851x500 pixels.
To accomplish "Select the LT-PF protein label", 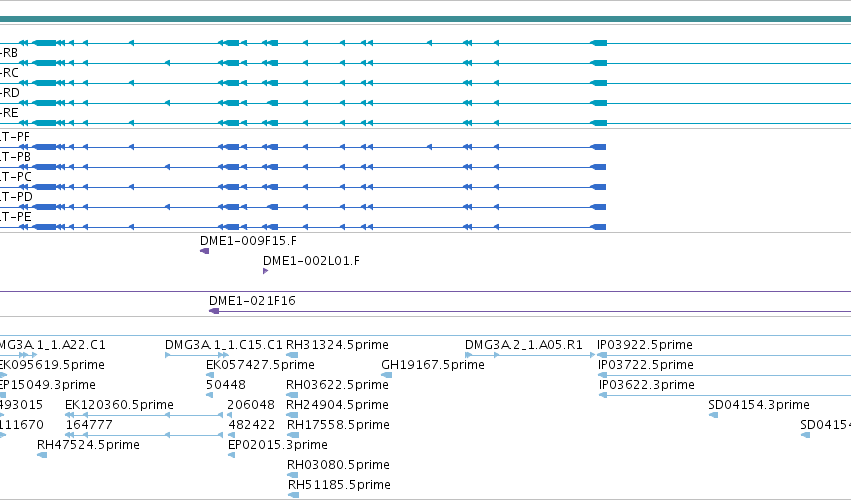I will (15, 137).
